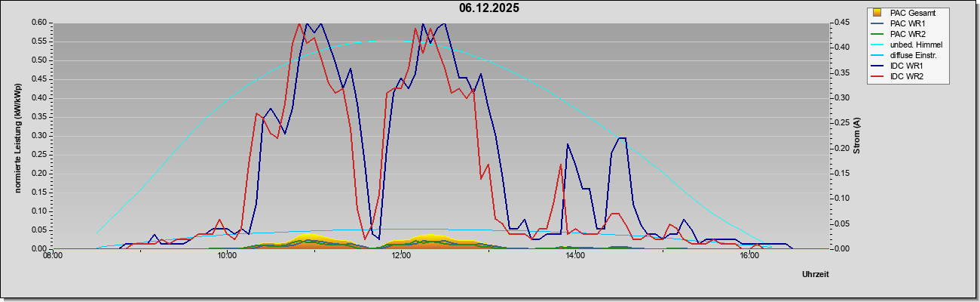Click the 14:00 tick on time axis

click(574, 256)
